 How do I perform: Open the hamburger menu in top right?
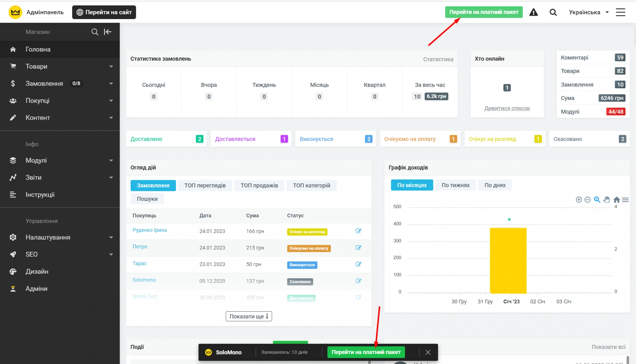click(x=620, y=12)
